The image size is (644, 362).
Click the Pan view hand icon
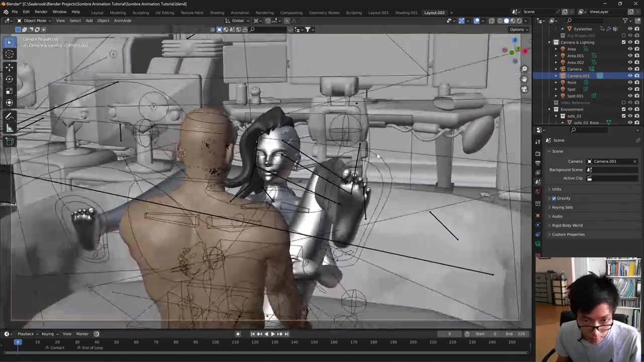524,79
